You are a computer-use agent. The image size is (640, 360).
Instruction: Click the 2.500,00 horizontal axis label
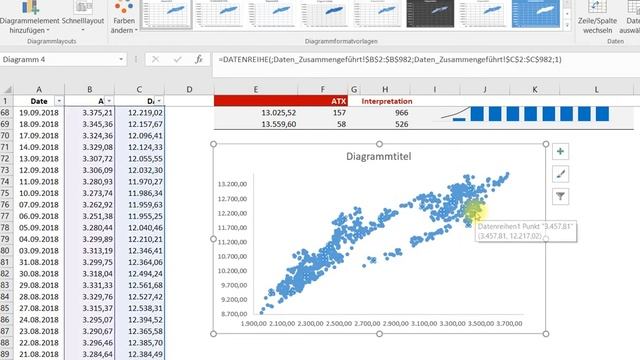pyautogui.click(x=339, y=323)
